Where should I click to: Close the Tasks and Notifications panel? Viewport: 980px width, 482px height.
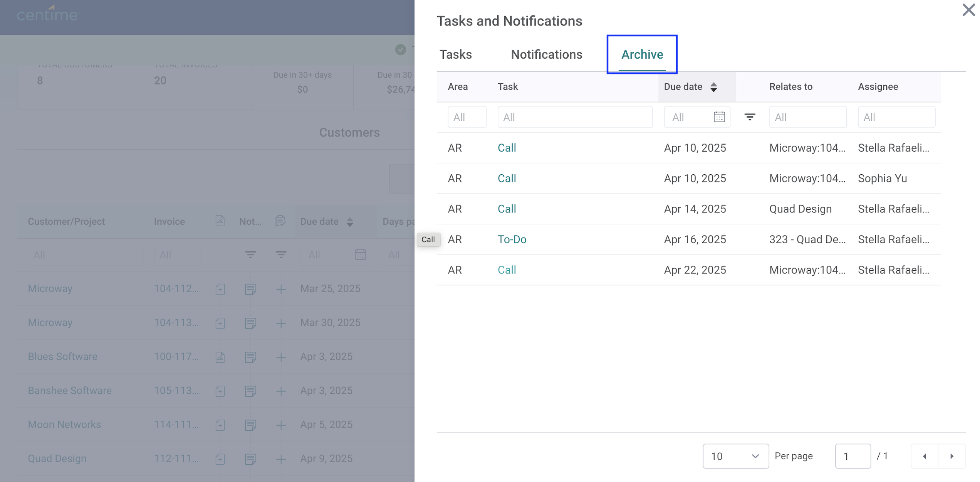968,10
